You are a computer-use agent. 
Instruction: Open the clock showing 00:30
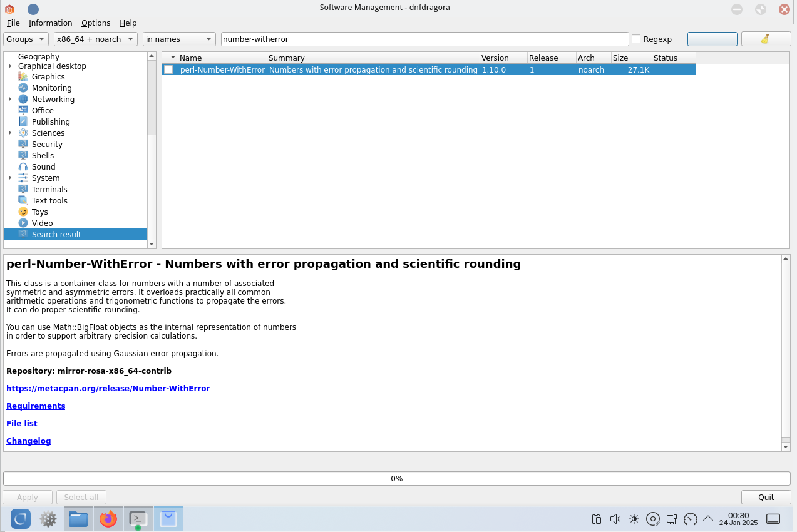point(738,519)
